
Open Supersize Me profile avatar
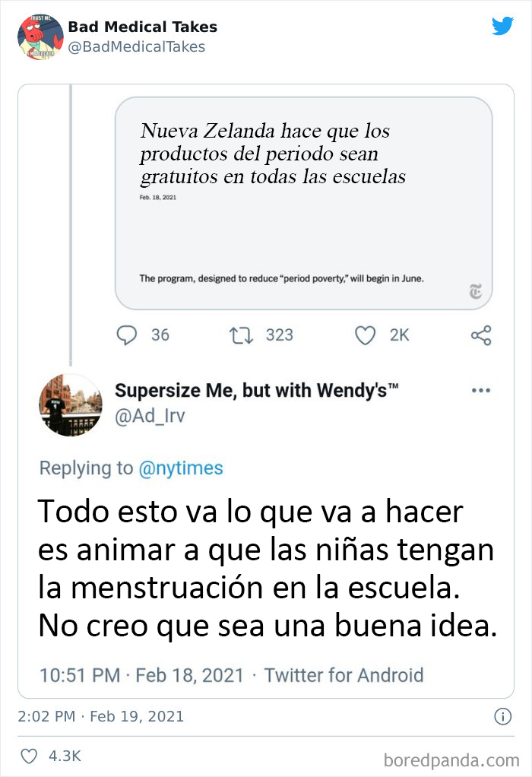(x=71, y=405)
